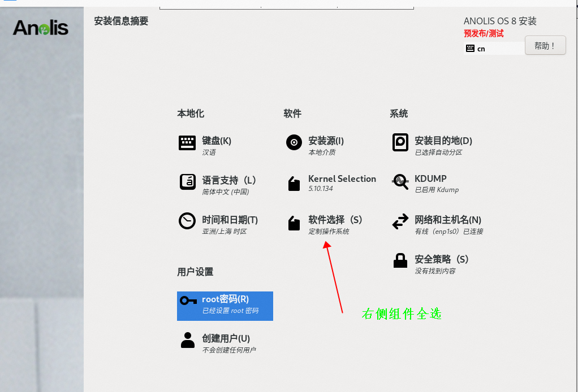Click the '不会创建任何用户' text under create user
578x392 pixels.
[x=228, y=350]
